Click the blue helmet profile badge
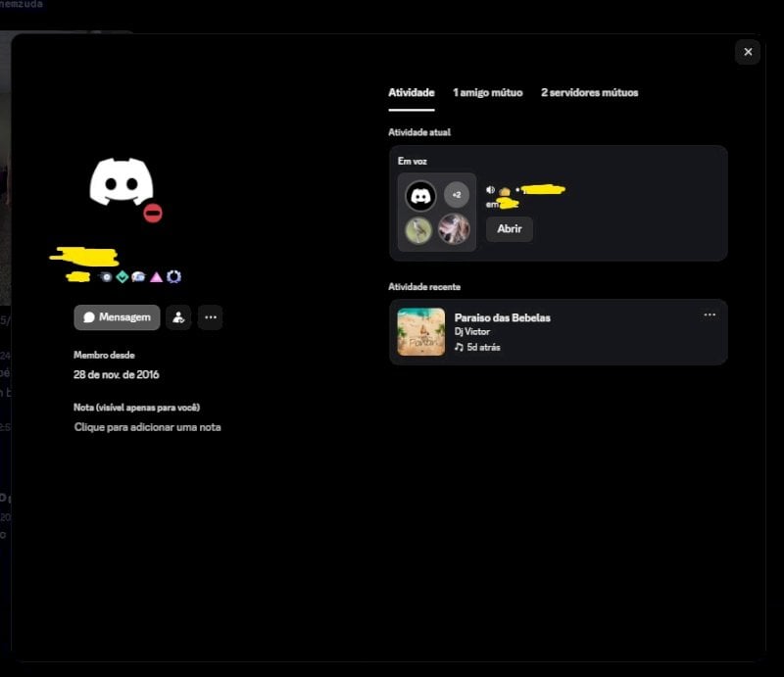Viewport: 784px width, 677px height. click(x=138, y=276)
